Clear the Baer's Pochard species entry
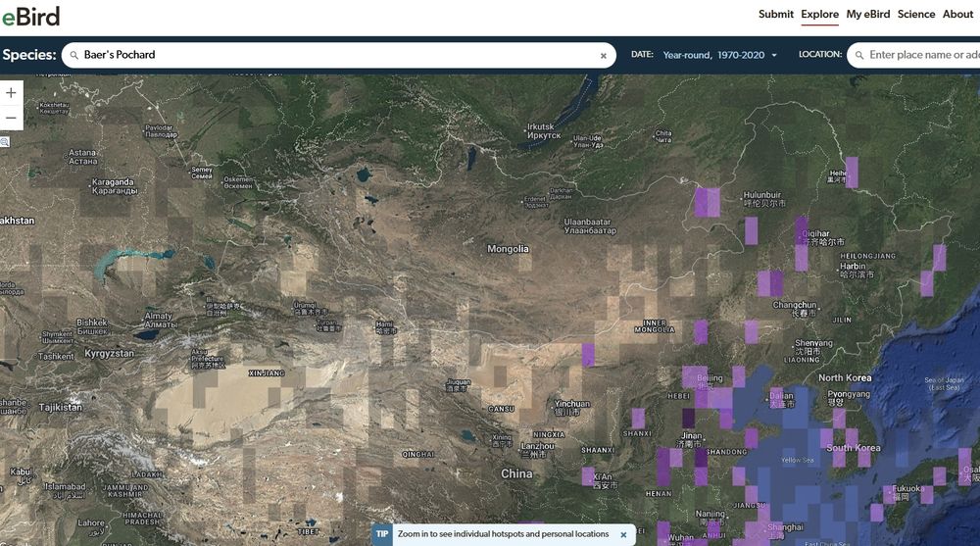 (603, 56)
